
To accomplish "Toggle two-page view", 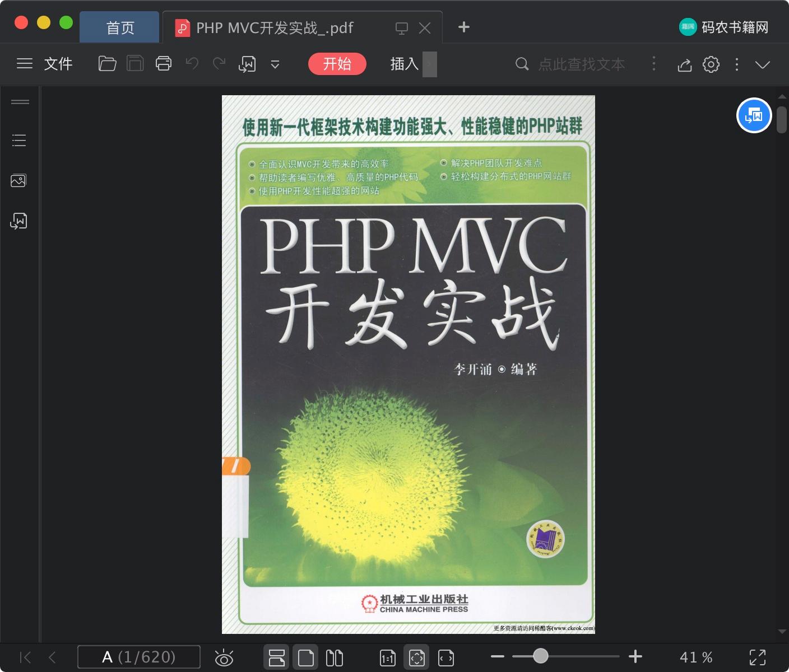I will [335, 657].
